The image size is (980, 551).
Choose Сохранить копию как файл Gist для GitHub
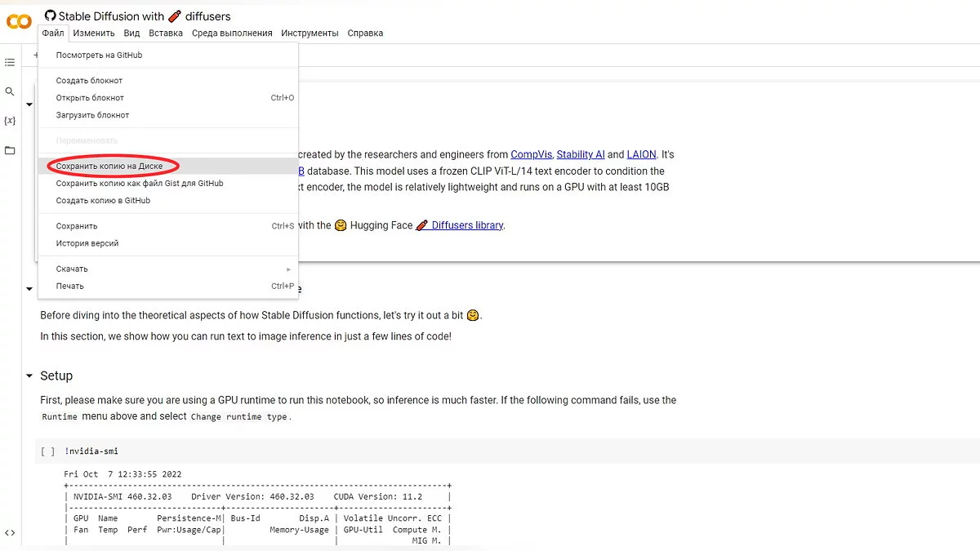coord(167,184)
